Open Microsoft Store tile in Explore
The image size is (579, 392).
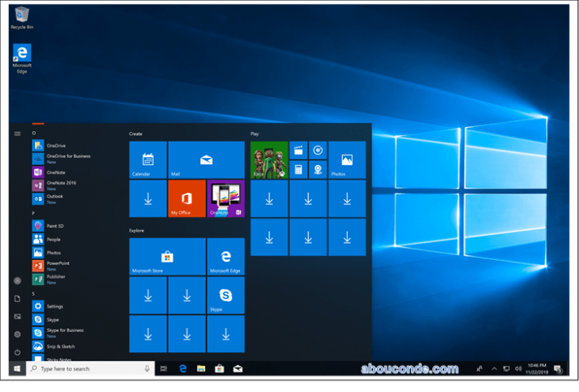coord(167,256)
